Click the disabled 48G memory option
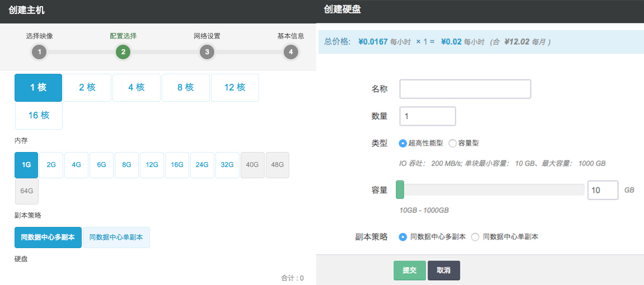644x285 pixels. coord(278,165)
